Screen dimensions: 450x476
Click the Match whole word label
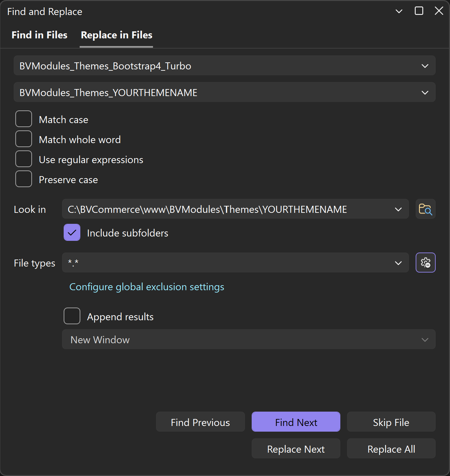coord(80,140)
